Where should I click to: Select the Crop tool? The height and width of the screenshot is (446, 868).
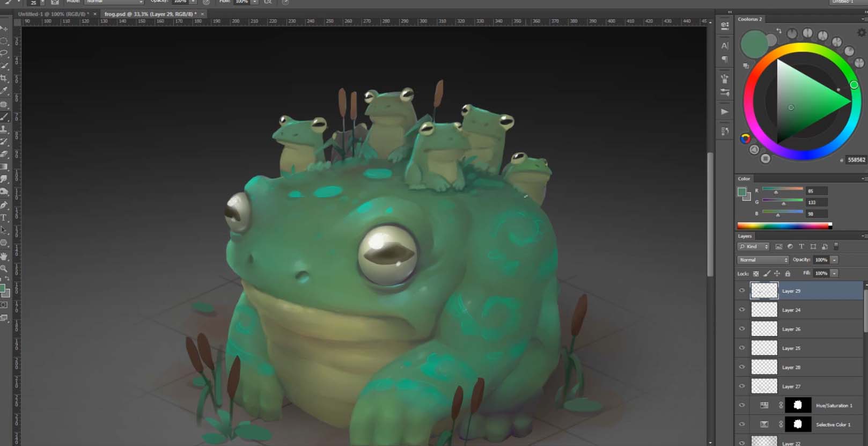(x=4, y=78)
